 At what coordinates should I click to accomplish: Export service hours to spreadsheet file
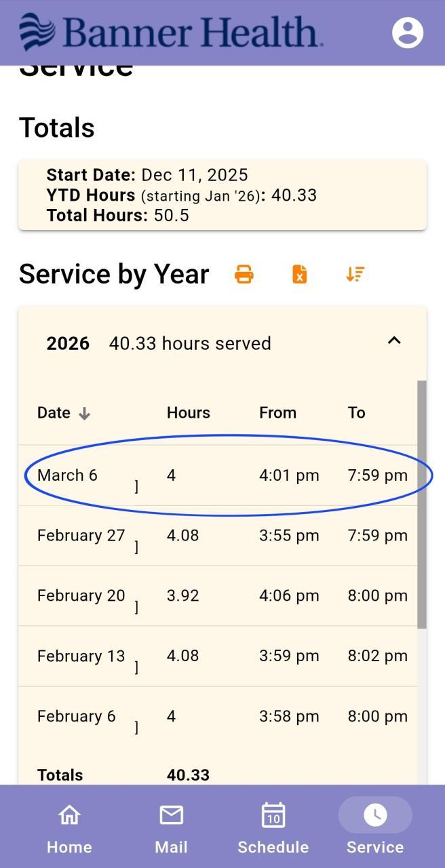[x=299, y=274]
